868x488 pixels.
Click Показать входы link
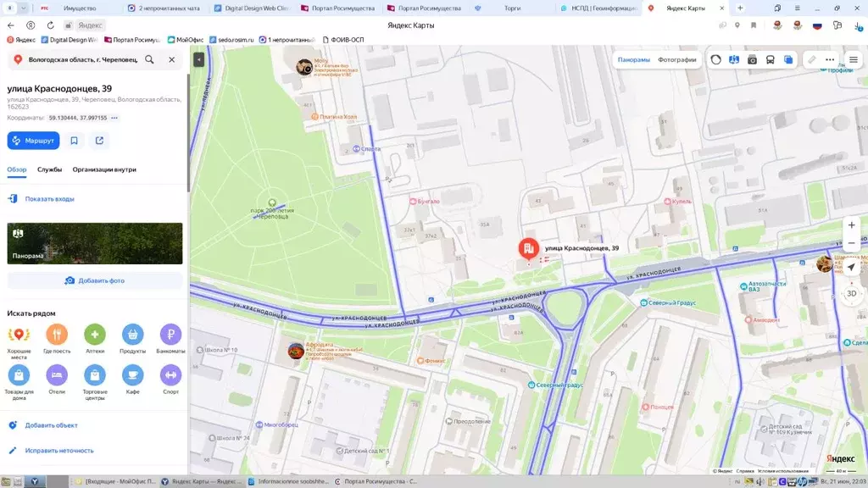[x=49, y=198]
